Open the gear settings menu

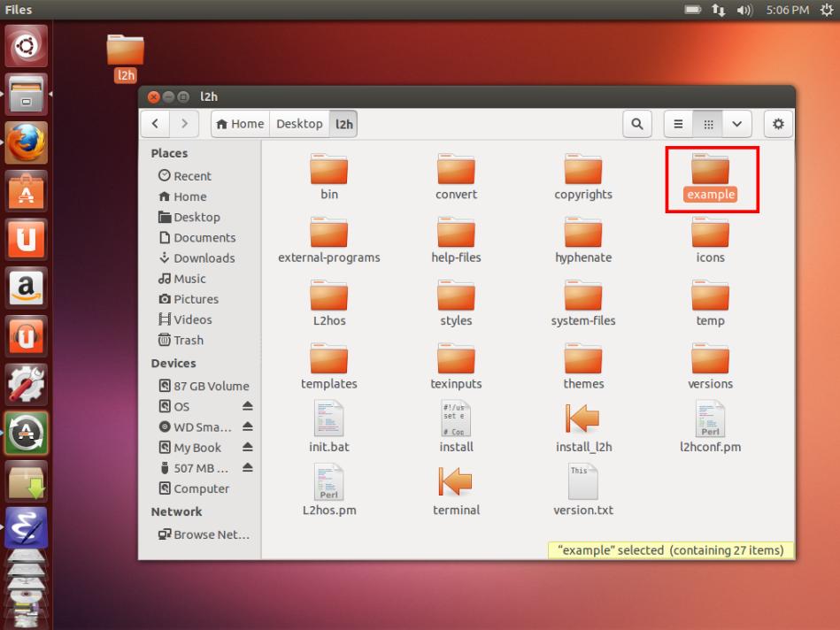pyautogui.click(x=779, y=125)
